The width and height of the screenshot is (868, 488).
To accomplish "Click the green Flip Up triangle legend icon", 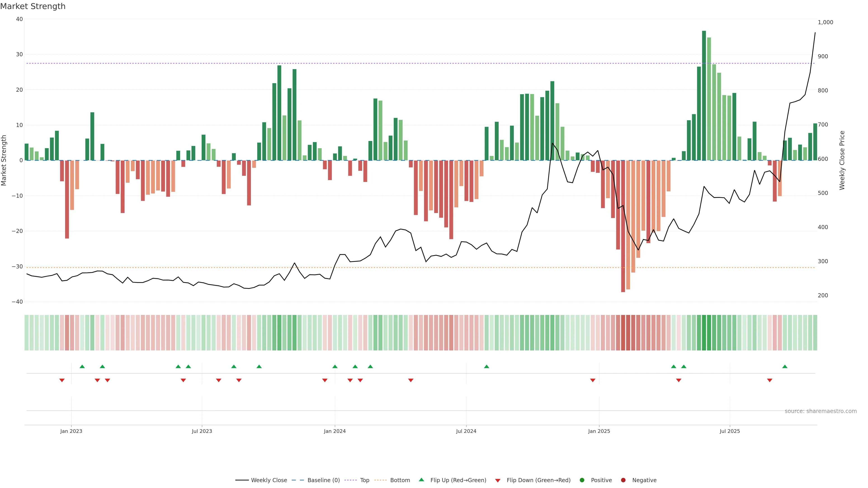I will pos(421,480).
